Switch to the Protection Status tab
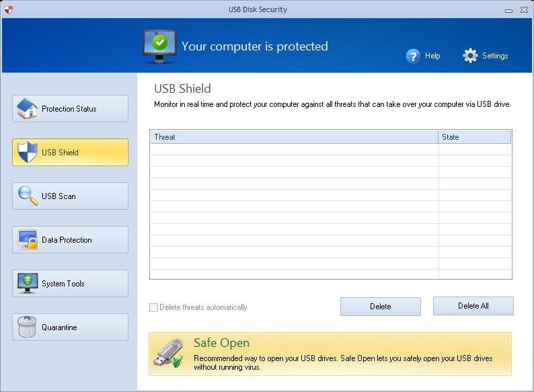 point(70,109)
